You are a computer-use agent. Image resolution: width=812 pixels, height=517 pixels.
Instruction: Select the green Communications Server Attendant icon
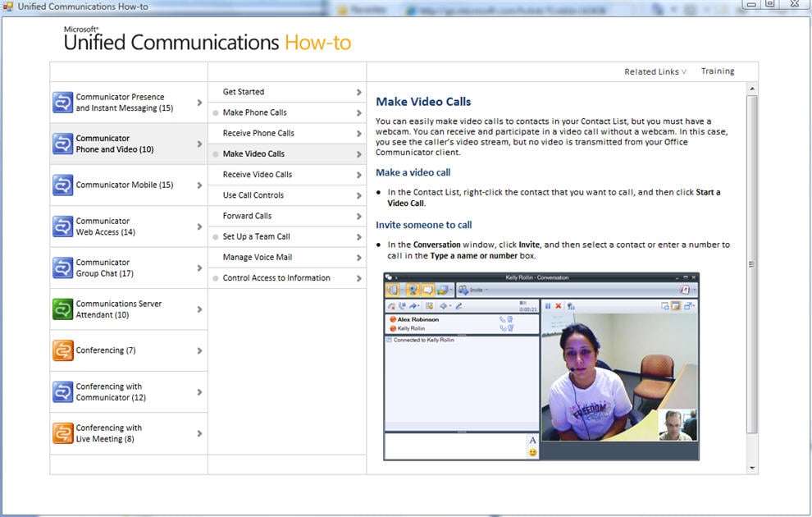[63, 309]
